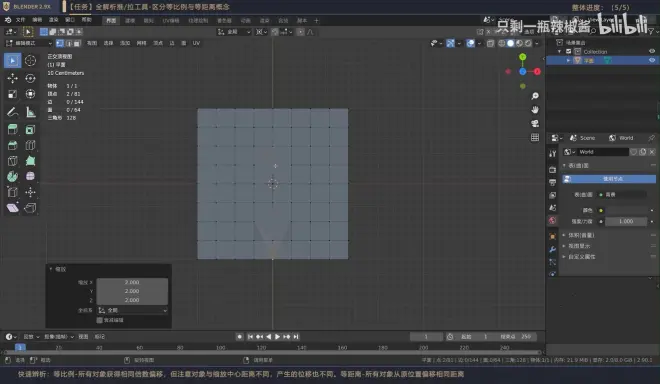Activate the 3D Cursor tool
The height and width of the screenshot is (384, 660).
[x=30, y=61]
